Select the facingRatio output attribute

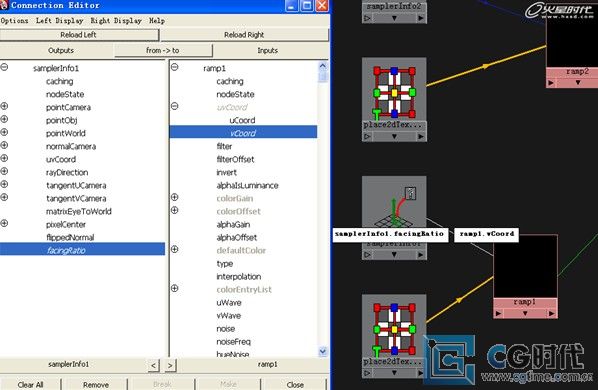(82, 250)
